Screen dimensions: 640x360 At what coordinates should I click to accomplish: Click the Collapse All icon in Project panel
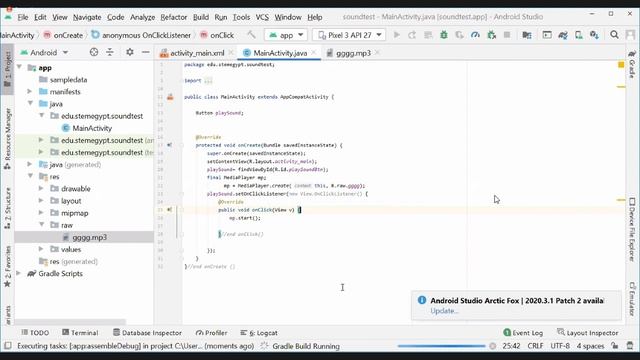coord(110,52)
